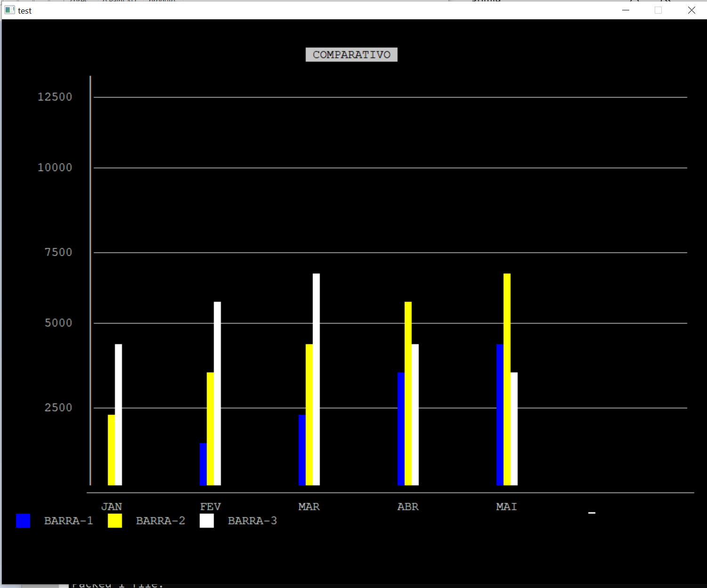Click the blue BARRA-1 legend swatch
Image resolution: width=707 pixels, height=588 pixels.
pos(23,521)
